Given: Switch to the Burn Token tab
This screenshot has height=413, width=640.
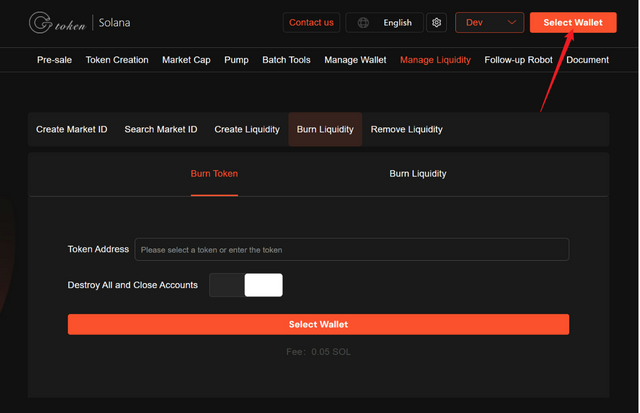Looking at the screenshot, I should click(x=214, y=174).
